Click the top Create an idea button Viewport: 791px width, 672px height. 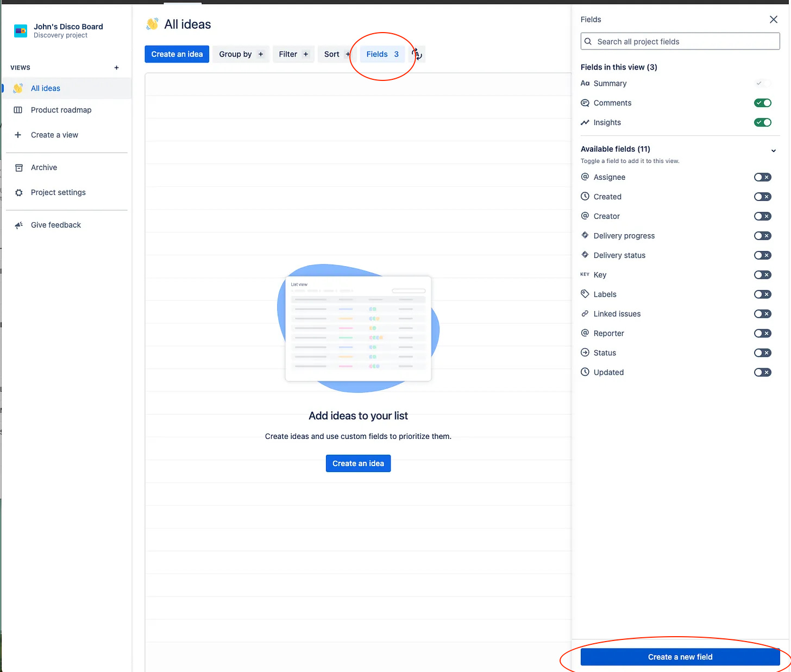[177, 54]
